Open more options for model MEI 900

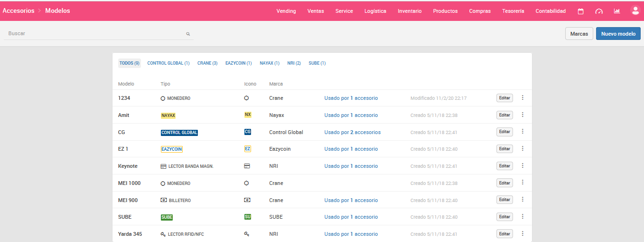pos(523,200)
